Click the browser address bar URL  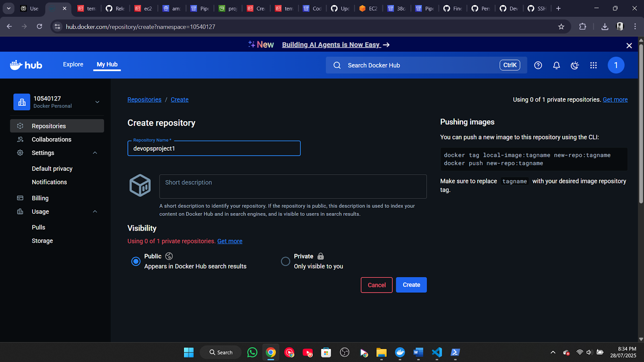point(140,27)
